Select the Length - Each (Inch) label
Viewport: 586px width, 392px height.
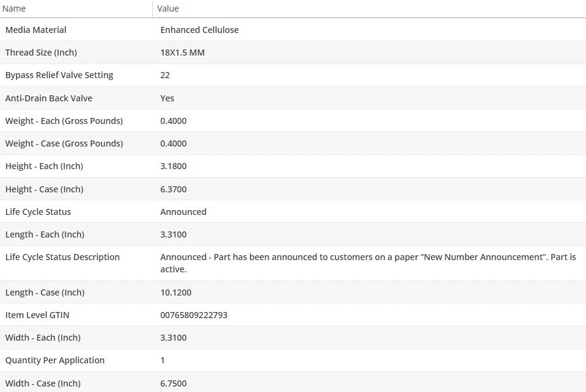coord(45,234)
